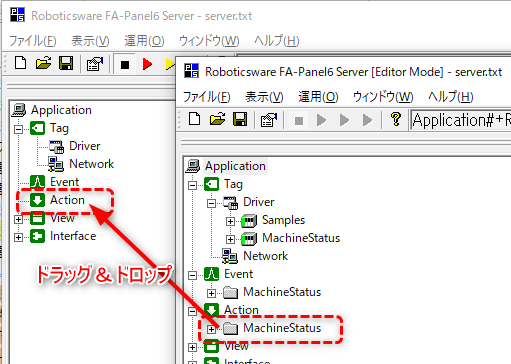Click black Stop button in back window toolbar

coord(125,64)
